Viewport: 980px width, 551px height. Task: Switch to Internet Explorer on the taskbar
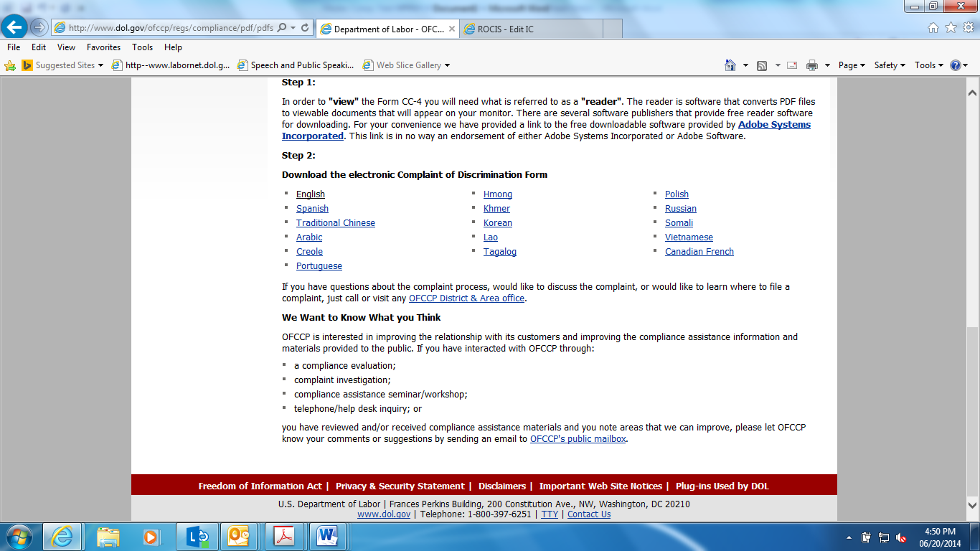(x=63, y=537)
